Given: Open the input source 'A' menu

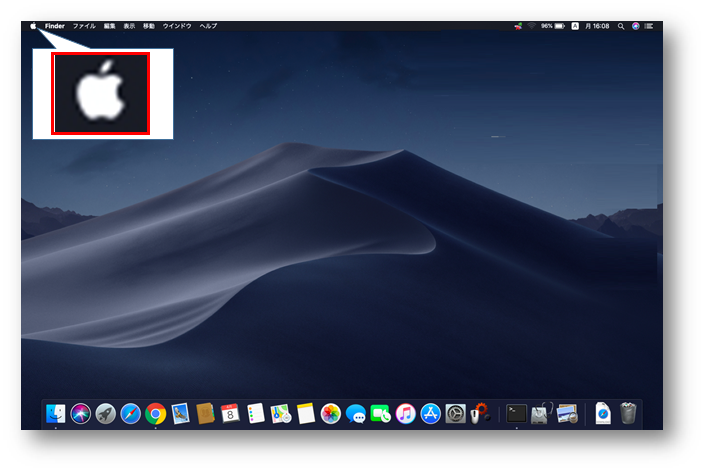Looking at the screenshot, I should point(575,26).
